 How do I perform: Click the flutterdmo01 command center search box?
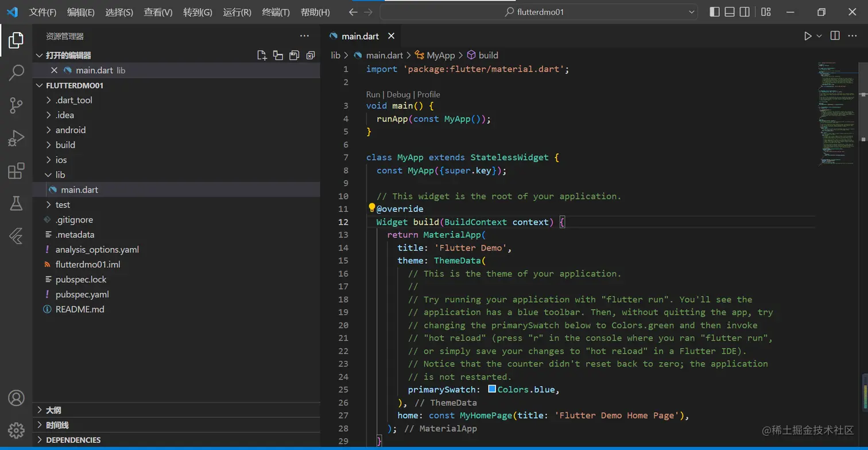[538, 12]
